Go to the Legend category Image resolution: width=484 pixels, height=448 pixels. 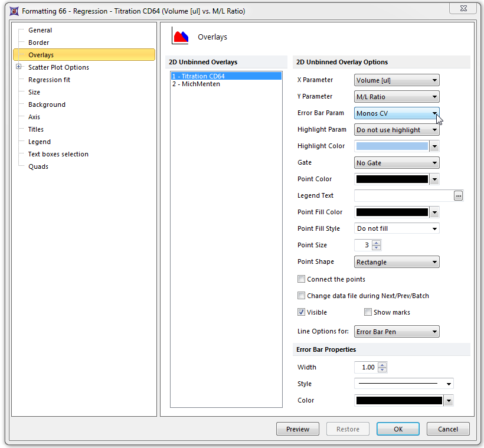click(x=40, y=142)
